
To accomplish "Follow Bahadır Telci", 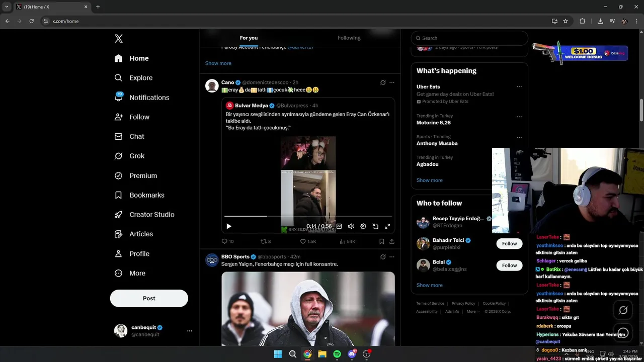I will [x=509, y=244].
